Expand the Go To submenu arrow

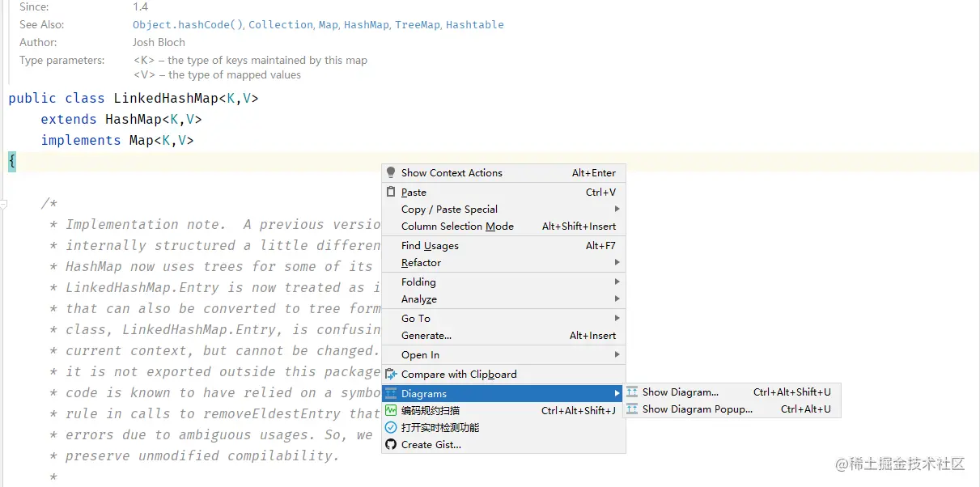(x=617, y=318)
